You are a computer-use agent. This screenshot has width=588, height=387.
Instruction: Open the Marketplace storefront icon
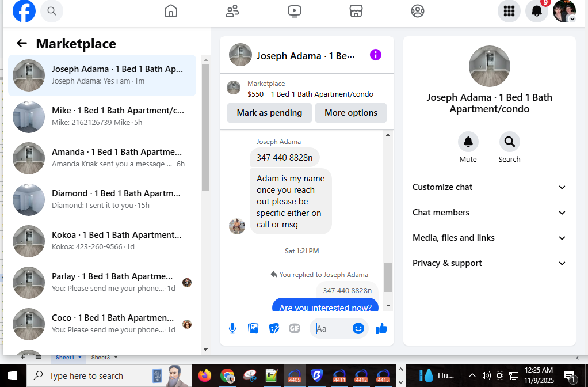coord(356,12)
